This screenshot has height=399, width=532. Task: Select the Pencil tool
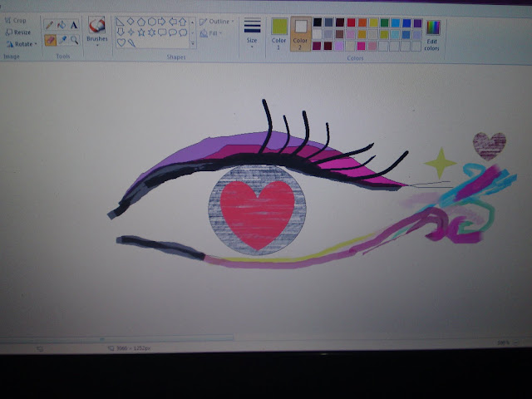point(49,25)
